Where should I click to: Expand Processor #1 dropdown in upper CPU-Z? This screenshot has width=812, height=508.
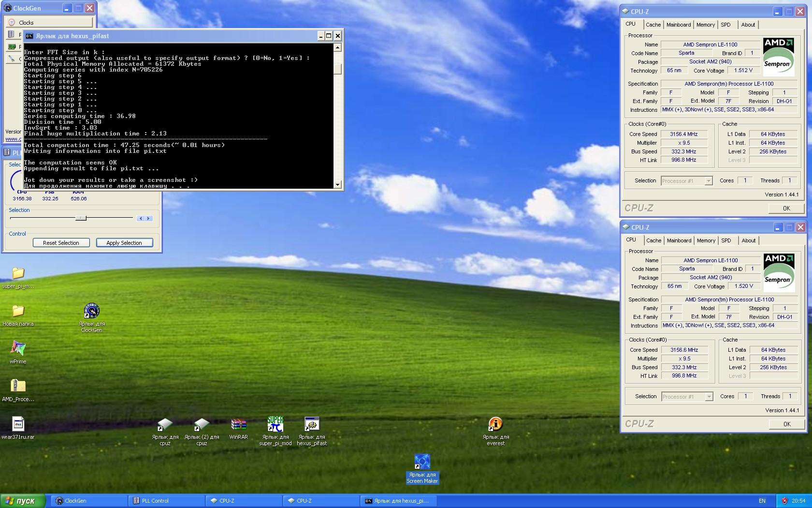pos(687,181)
